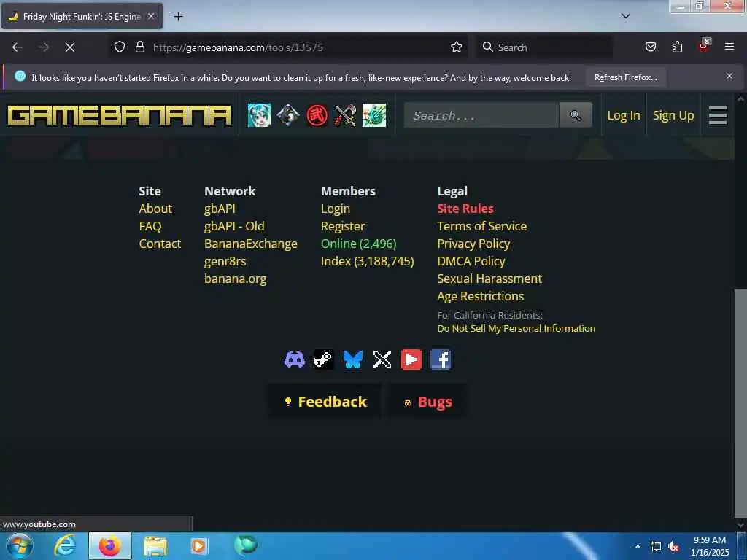Open the DMCA Policy link

tap(471, 262)
